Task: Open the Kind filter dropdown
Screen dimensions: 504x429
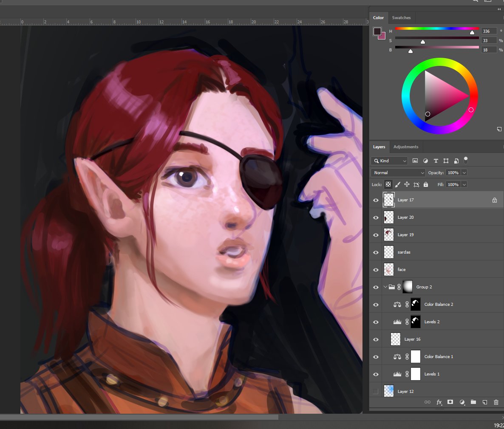Action: (389, 161)
